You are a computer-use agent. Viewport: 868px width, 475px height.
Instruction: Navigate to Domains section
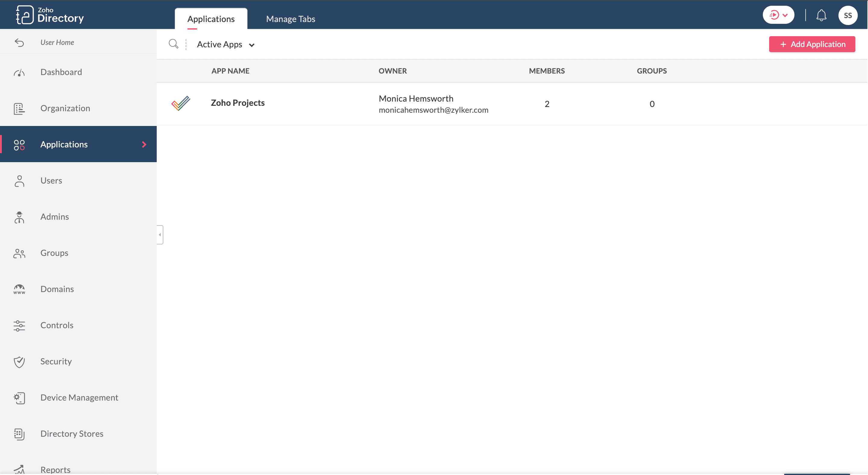57,289
